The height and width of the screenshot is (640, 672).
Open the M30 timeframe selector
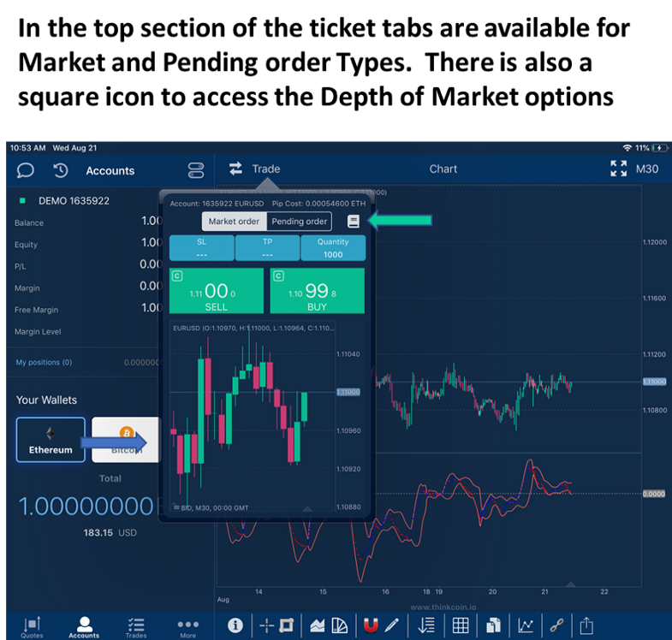click(646, 169)
